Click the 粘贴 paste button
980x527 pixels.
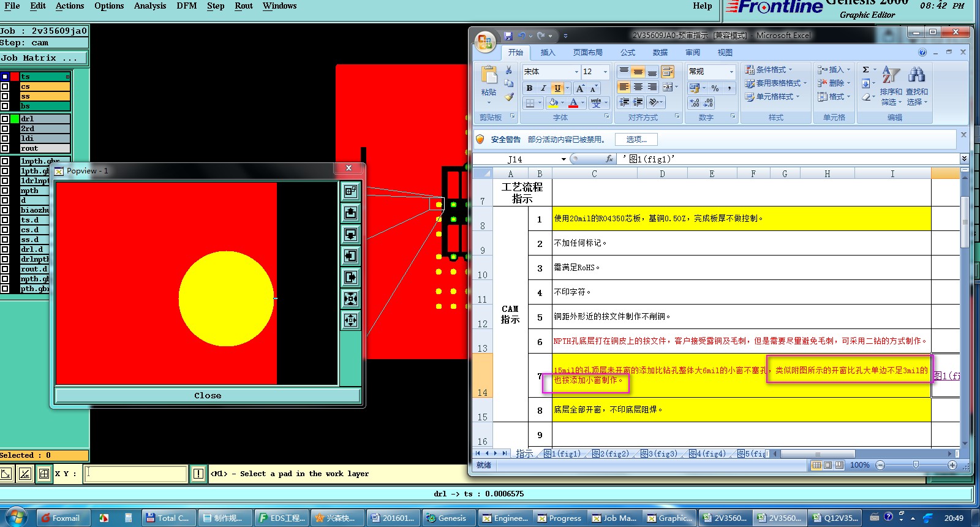pyautogui.click(x=489, y=83)
